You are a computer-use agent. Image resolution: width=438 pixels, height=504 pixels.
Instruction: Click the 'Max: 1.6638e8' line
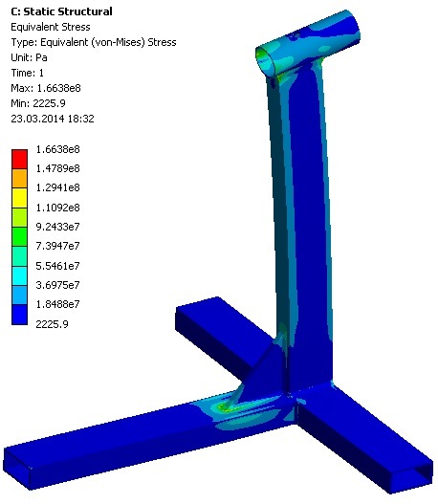(46, 88)
